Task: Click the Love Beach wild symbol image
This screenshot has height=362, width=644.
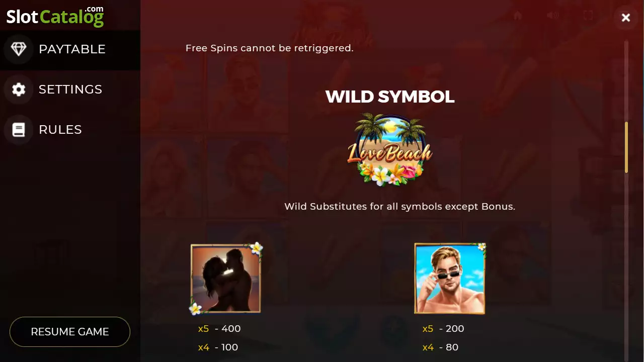Action: (x=390, y=149)
